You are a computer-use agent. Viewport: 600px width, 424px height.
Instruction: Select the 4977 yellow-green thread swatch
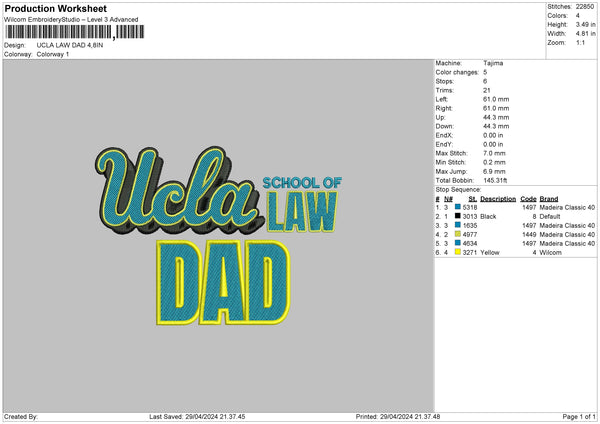coord(458,234)
